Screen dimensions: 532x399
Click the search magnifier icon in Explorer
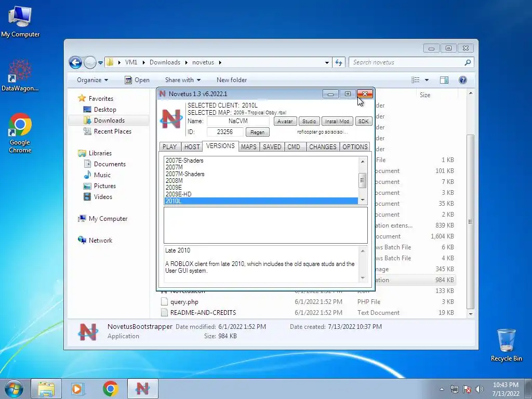click(x=468, y=62)
